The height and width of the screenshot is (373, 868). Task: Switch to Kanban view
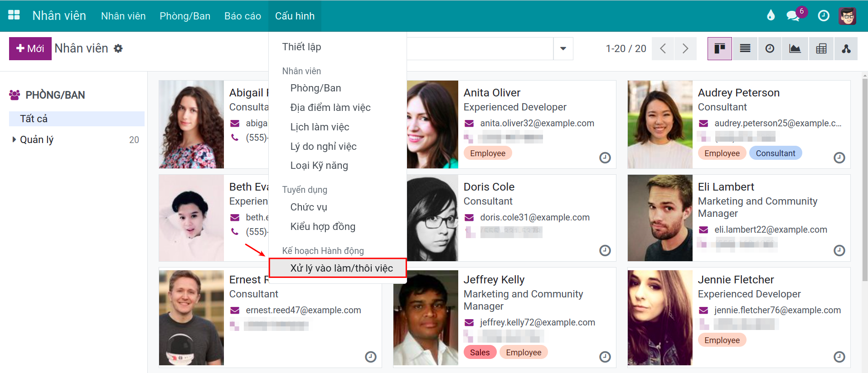pyautogui.click(x=720, y=48)
